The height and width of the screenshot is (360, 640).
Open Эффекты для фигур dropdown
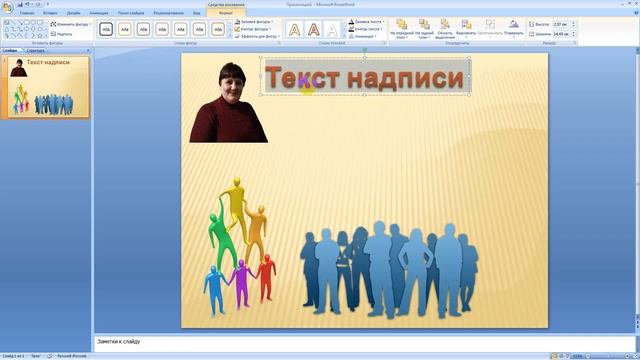tap(257, 36)
